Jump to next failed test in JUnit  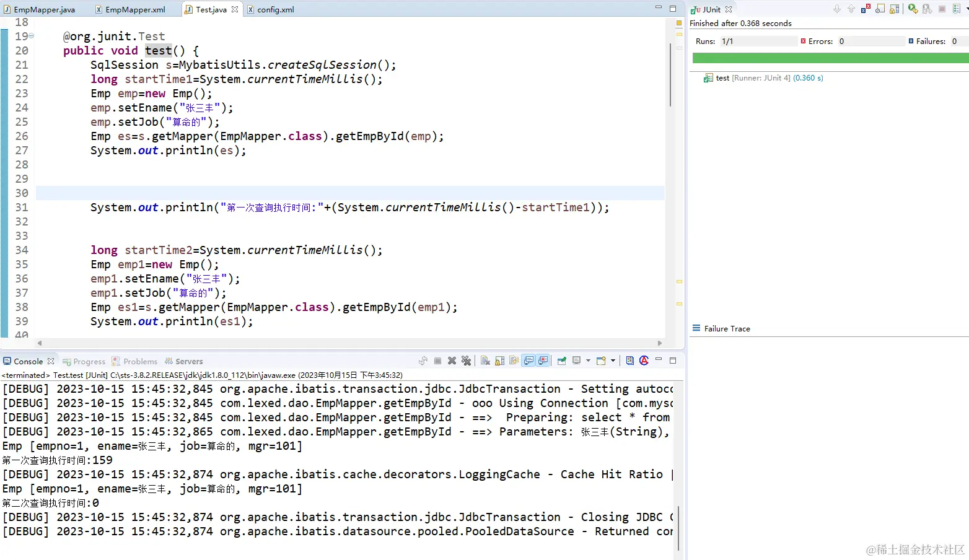click(837, 9)
